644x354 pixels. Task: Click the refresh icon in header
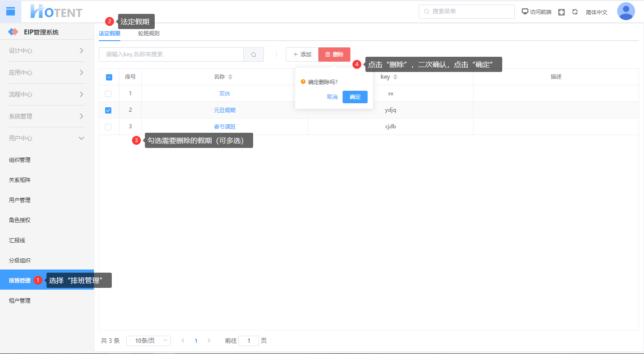pyautogui.click(x=575, y=12)
